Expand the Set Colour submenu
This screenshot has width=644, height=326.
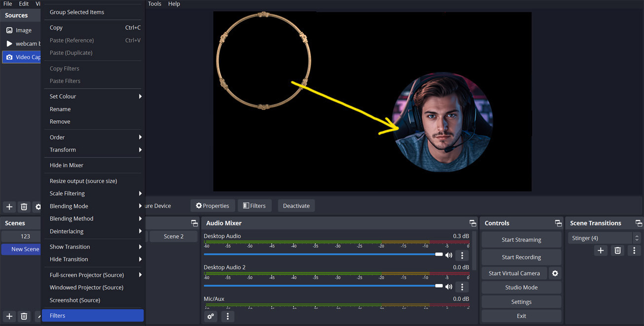93,97
